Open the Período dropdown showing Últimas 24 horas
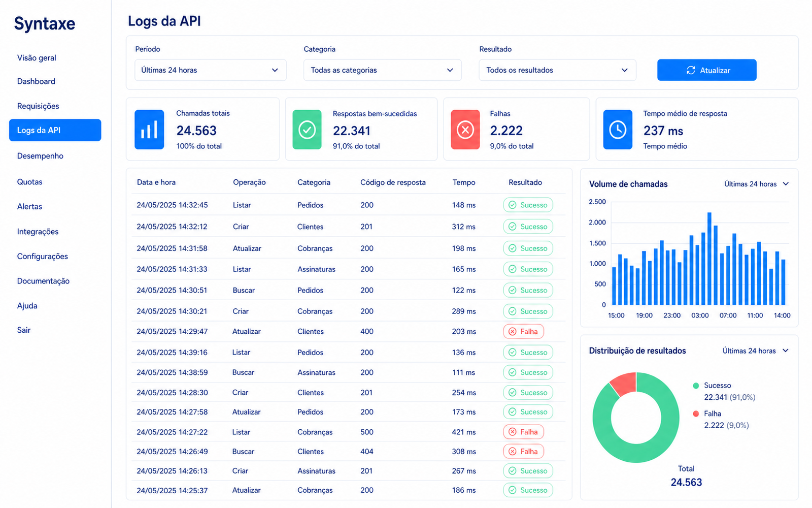Screen dimensions: 812x508 coord(211,70)
